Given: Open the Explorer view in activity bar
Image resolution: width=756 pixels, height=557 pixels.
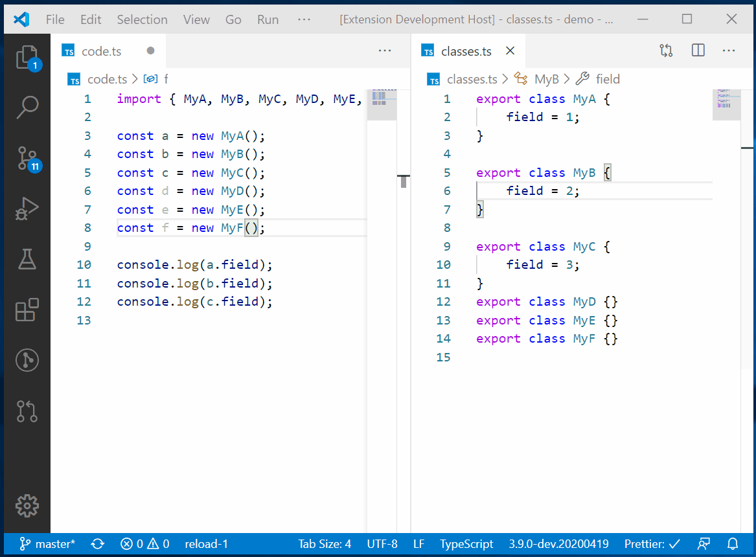Looking at the screenshot, I should [27, 58].
